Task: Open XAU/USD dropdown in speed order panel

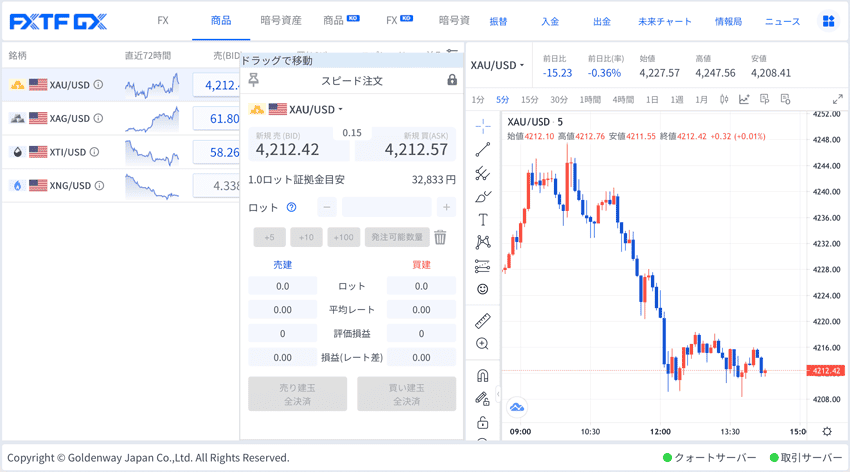Action: point(306,109)
